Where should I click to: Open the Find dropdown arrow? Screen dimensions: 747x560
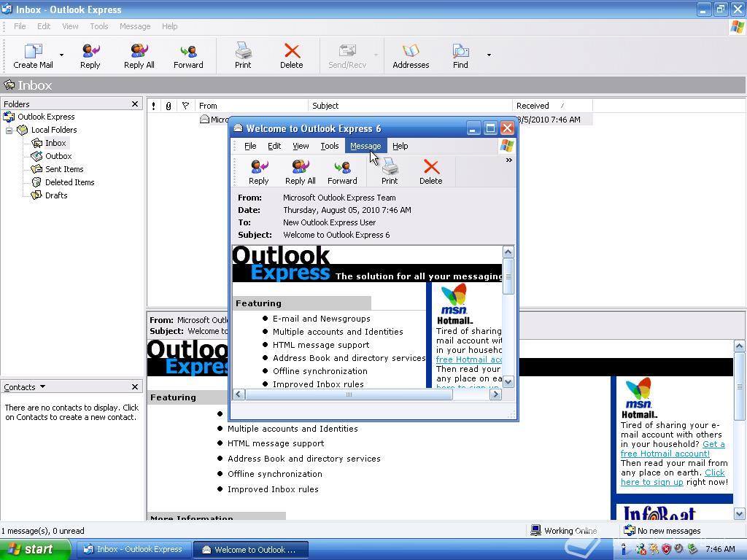[x=489, y=55]
